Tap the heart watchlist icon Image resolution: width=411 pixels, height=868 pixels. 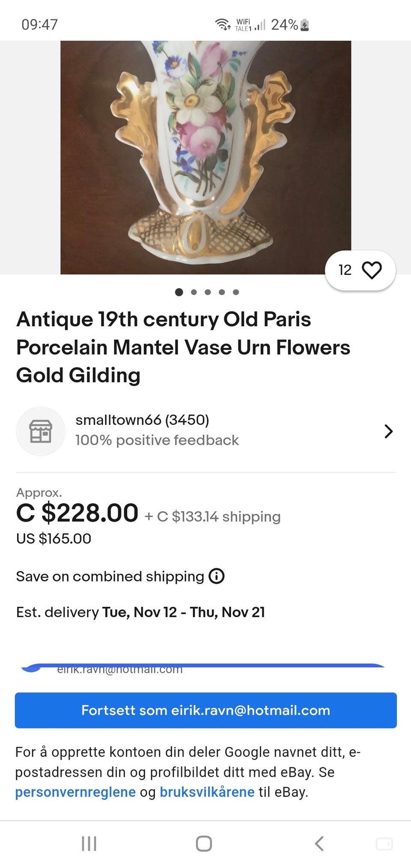371,270
